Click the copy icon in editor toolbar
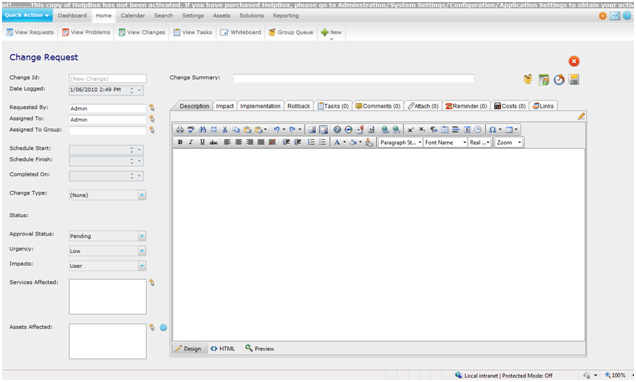636x382 pixels. (x=236, y=130)
